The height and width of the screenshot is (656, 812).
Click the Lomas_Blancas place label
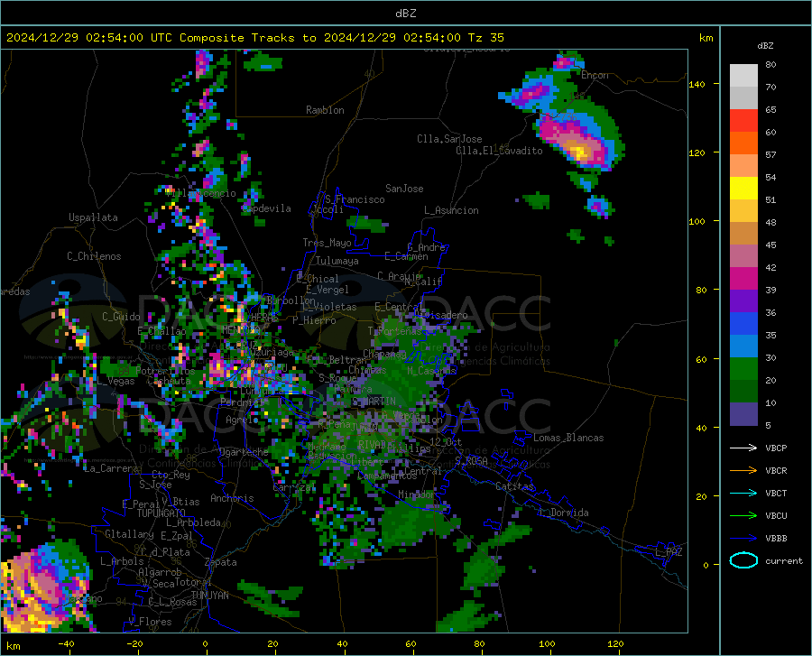click(568, 438)
